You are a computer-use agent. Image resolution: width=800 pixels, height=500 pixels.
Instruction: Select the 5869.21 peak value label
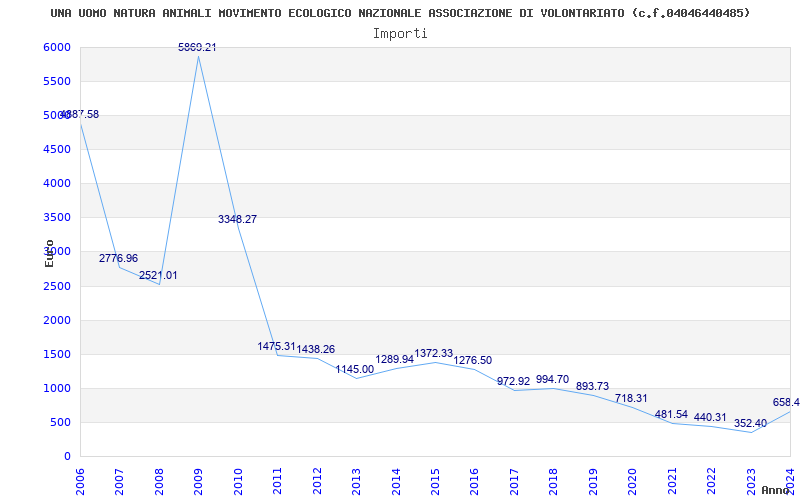point(197,47)
